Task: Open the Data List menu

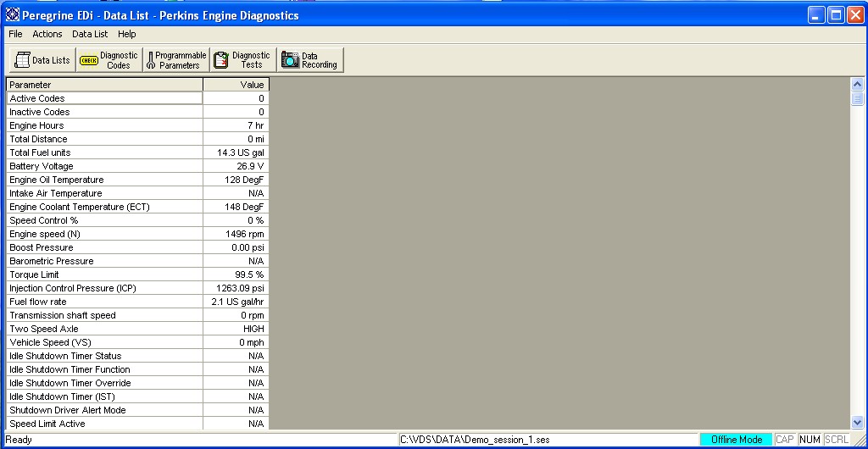Action: [90, 34]
